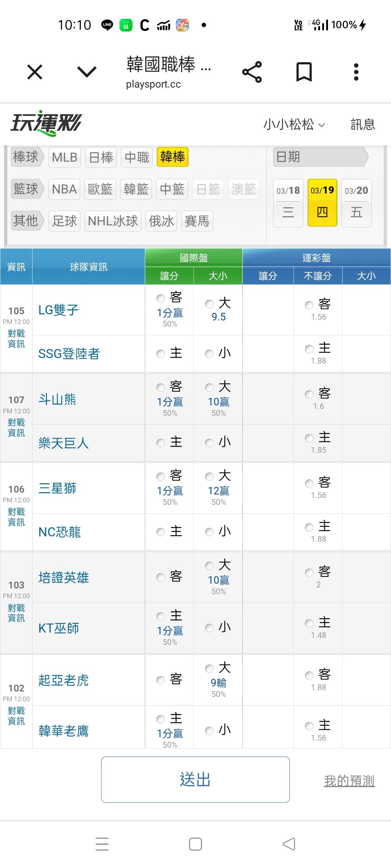Share the page with the share icon
The image size is (391, 868).
252,72
